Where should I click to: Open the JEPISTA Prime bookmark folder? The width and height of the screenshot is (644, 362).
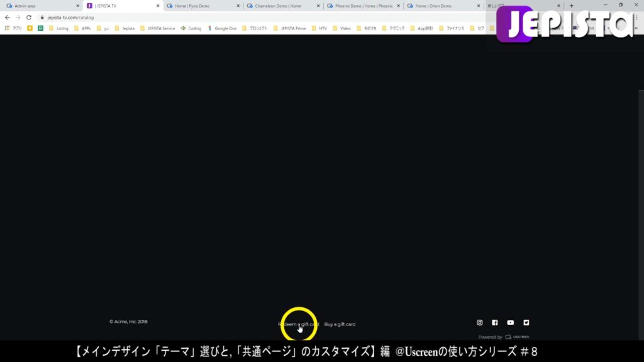click(x=289, y=28)
